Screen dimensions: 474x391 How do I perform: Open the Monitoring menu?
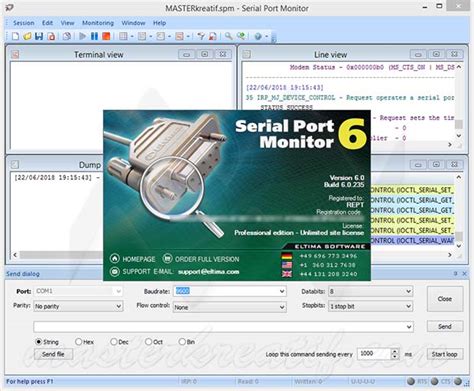tap(98, 23)
